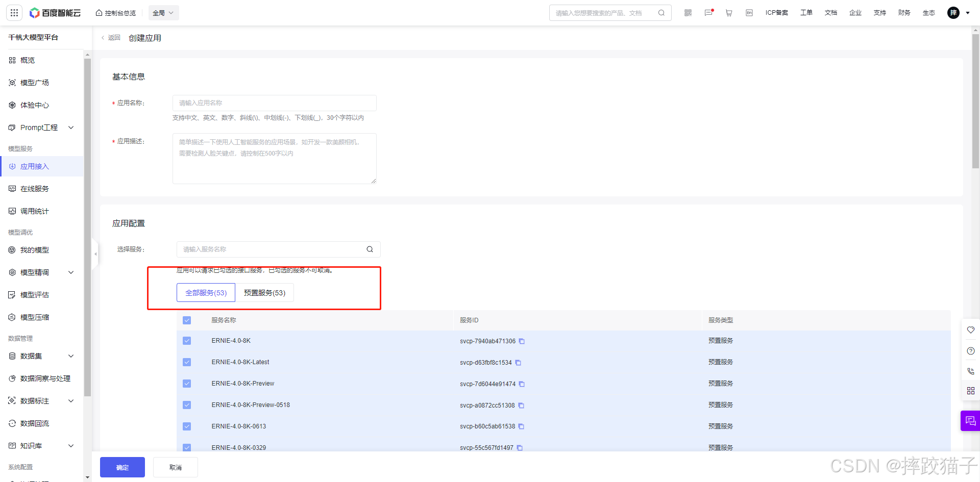Viewport: 980px width, 482px height.
Task: Open the product grid menu icon
Action: click(14, 13)
